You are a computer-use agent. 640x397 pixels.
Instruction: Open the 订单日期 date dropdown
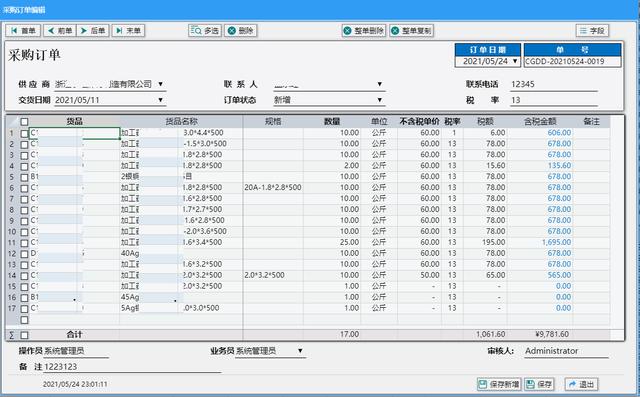pyautogui.click(x=515, y=61)
